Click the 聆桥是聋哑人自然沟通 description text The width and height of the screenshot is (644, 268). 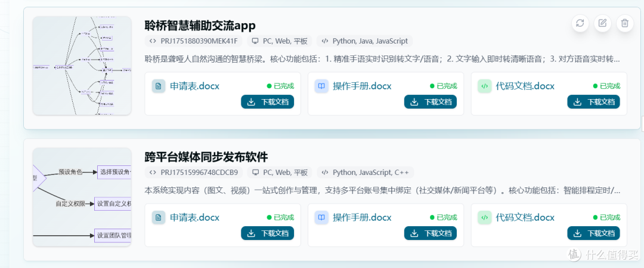[x=382, y=58]
